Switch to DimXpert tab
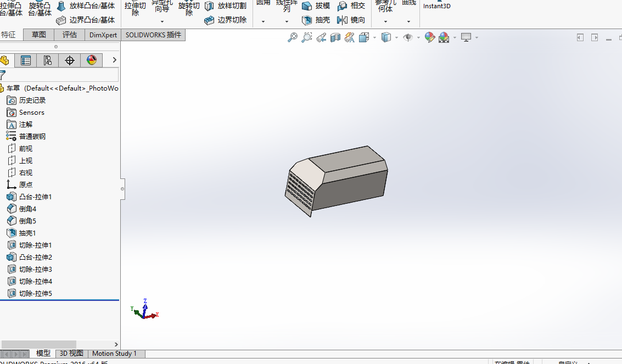Viewport: 622px width, 364px height. point(103,35)
